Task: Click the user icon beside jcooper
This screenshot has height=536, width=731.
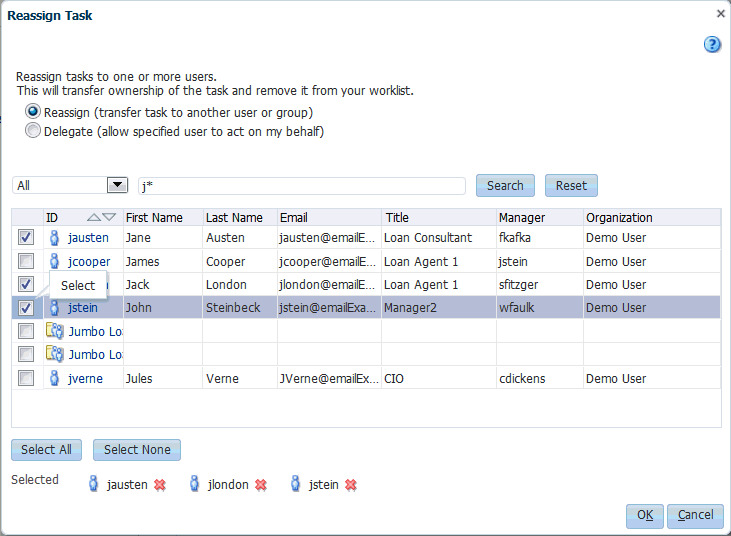Action: pyautogui.click(x=55, y=261)
